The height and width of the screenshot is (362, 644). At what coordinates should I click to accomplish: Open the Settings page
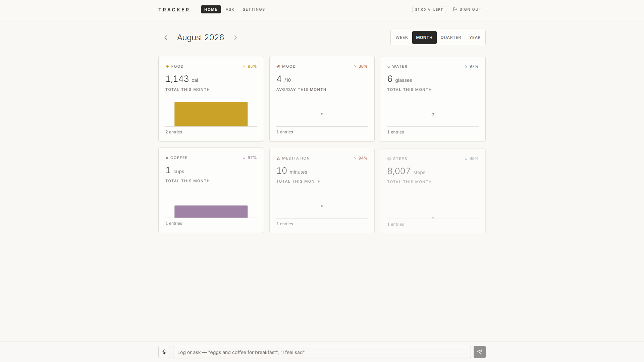tap(254, 9)
